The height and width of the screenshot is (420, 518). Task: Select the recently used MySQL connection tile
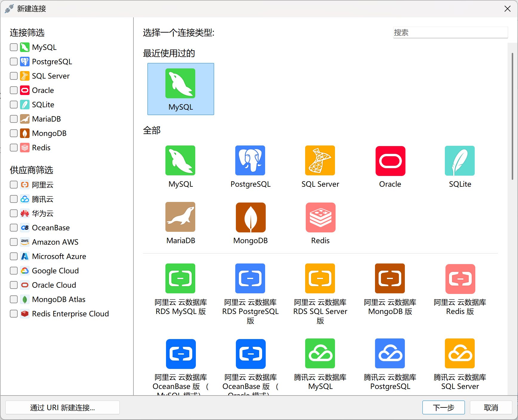pos(181,89)
